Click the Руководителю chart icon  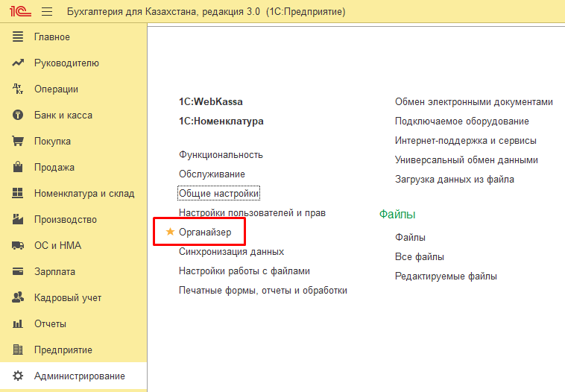(x=19, y=63)
